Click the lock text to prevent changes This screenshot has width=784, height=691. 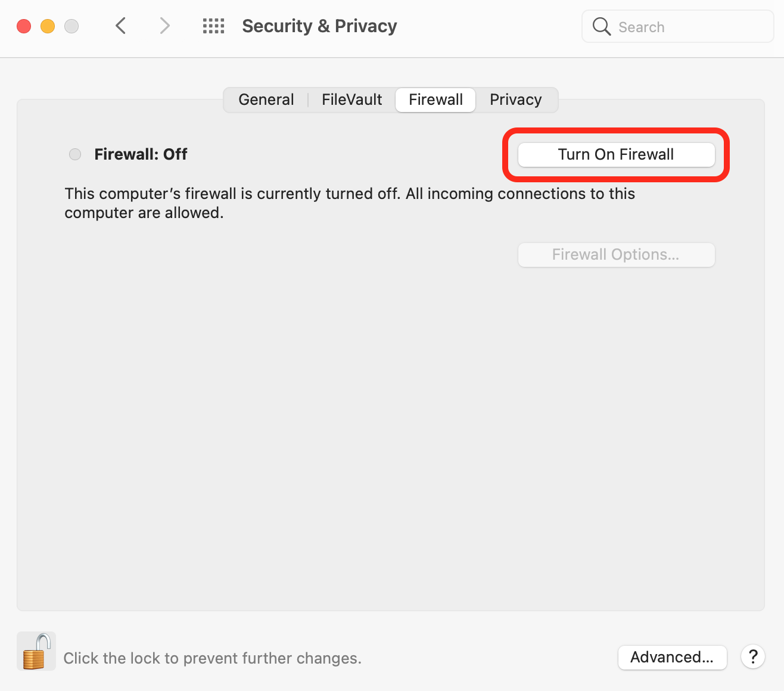(212, 658)
